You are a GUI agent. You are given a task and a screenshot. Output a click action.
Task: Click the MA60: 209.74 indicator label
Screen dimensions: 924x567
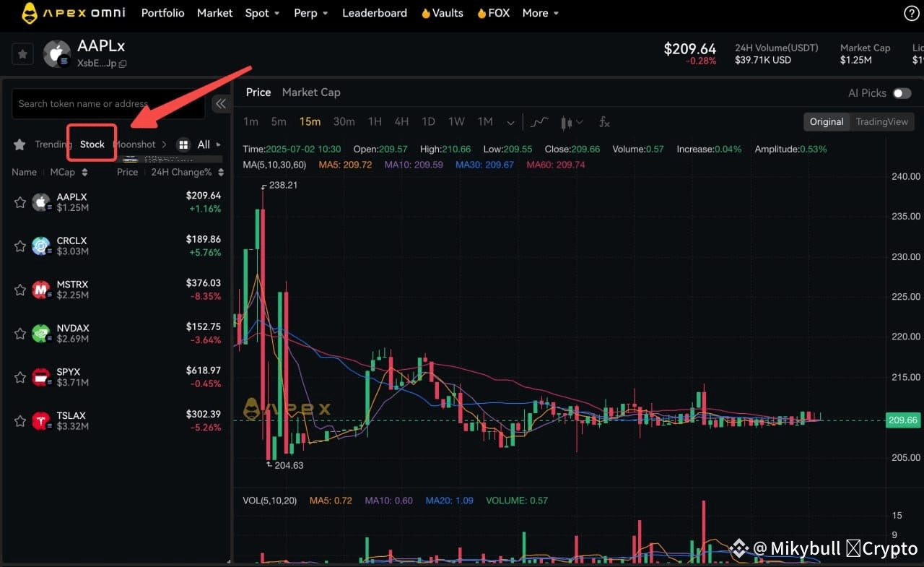(x=556, y=165)
